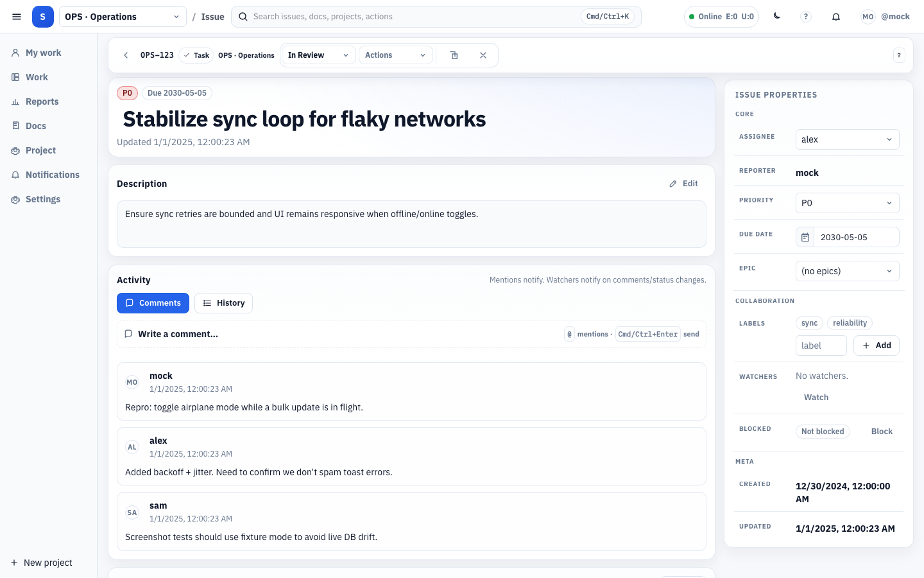Click the blue S workspace logo
Image resolution: width=924 pixels, height=578 pixels.
(43, 17)
